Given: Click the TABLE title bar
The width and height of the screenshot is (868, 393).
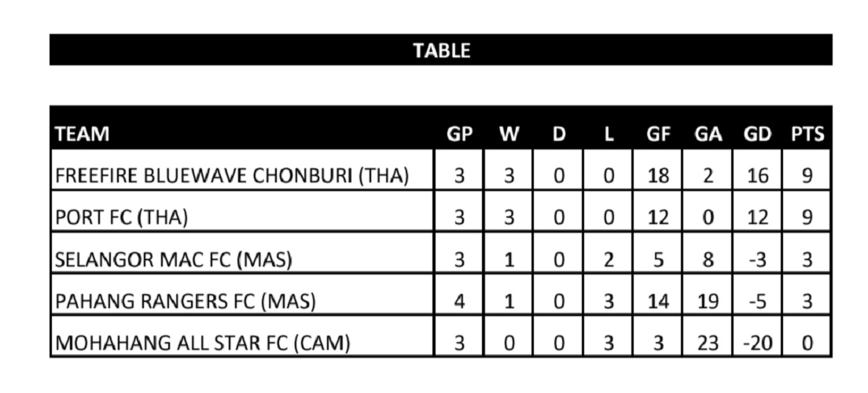Looking at the screenshot, I should click(441, 51).
